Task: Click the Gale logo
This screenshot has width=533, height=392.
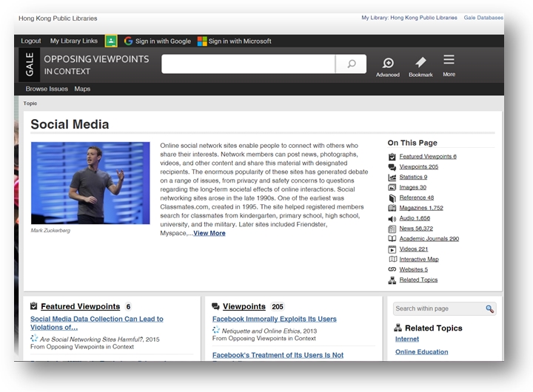Action: click(30, 65)
